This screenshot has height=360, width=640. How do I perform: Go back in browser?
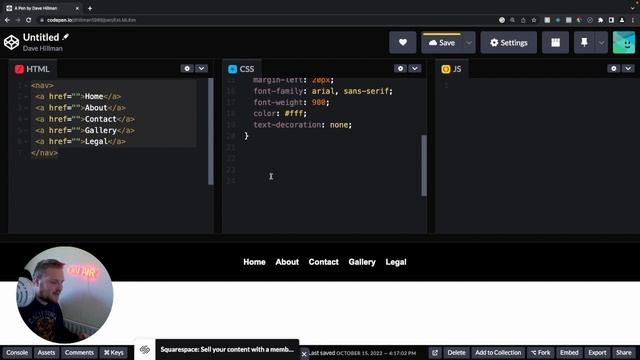pyautogui.click(x=7, y=20)
